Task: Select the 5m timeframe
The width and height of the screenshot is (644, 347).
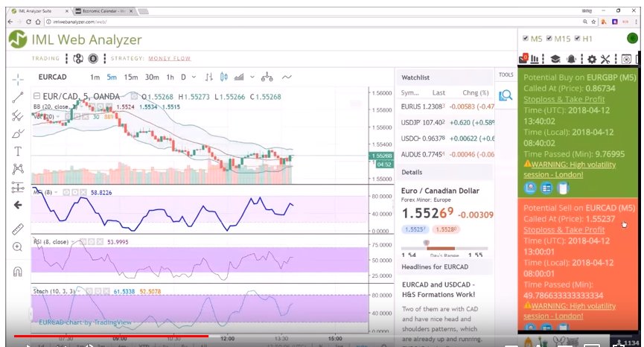Action: tap(112, 77)
